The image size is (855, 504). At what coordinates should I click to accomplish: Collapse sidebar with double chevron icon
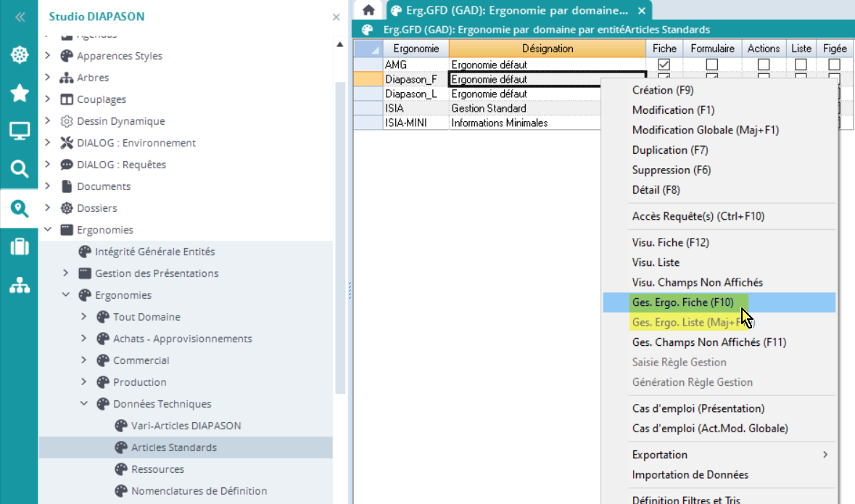[20, 17]
